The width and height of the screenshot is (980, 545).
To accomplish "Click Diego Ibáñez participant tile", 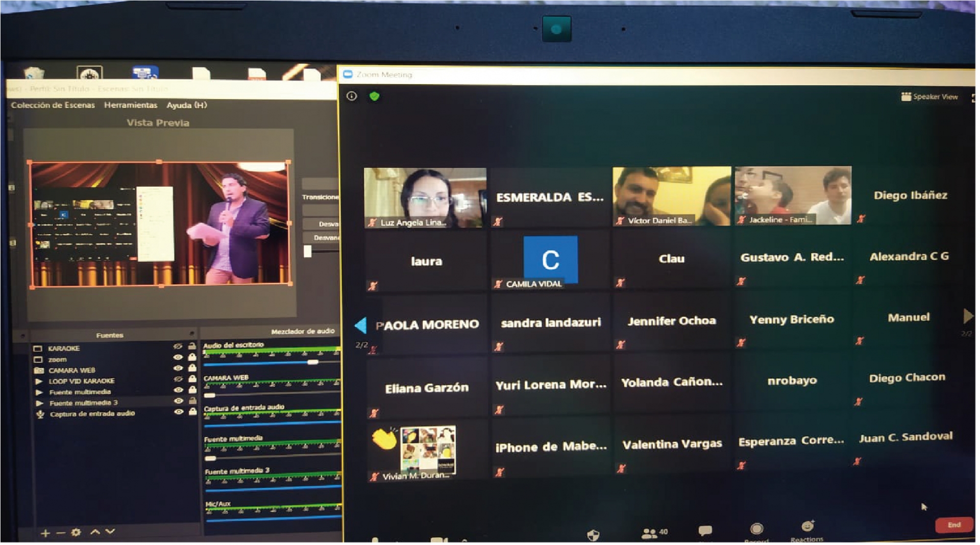I will (911, 195).
